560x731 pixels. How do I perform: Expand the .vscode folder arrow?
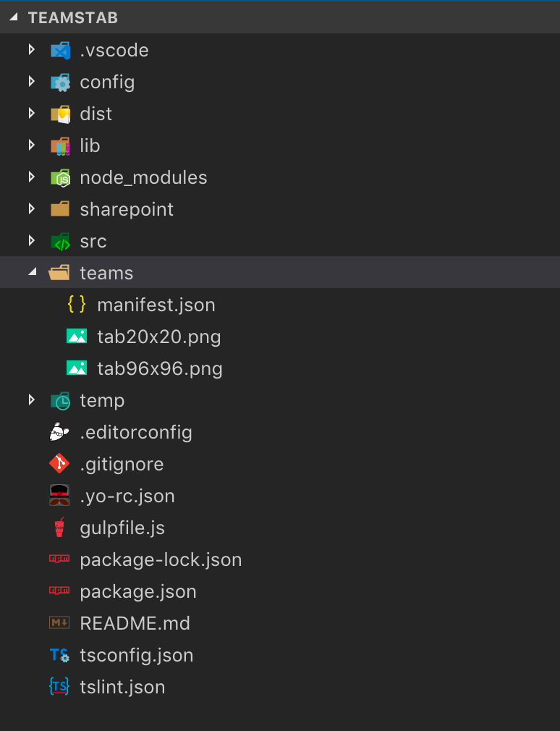(x=31, y=50)
